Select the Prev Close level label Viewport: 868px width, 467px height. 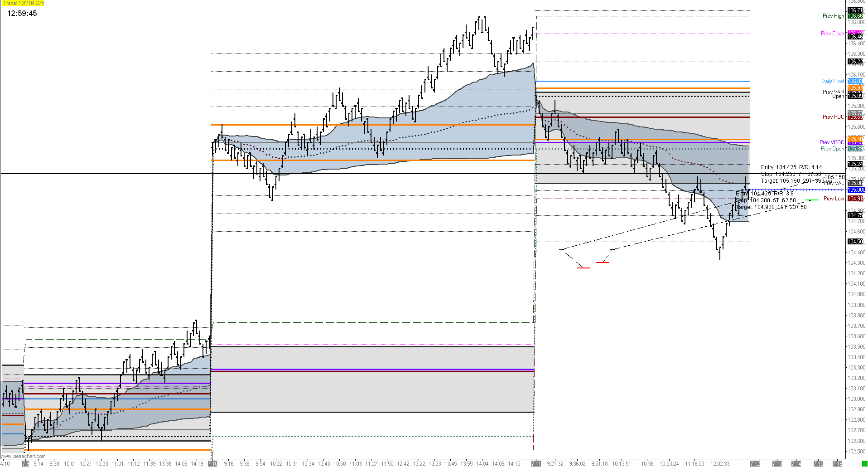(x=832, y=34)
